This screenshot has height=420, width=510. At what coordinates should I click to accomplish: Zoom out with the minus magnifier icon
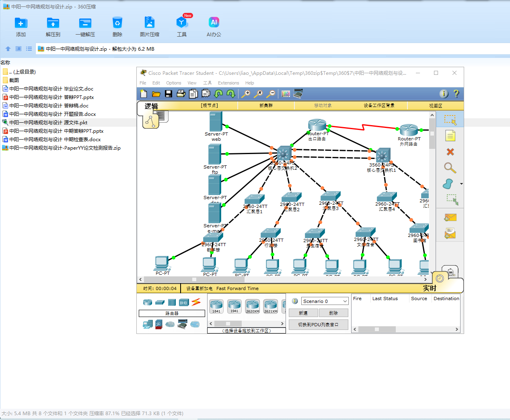pyautogui.click(x=271, y=94)
